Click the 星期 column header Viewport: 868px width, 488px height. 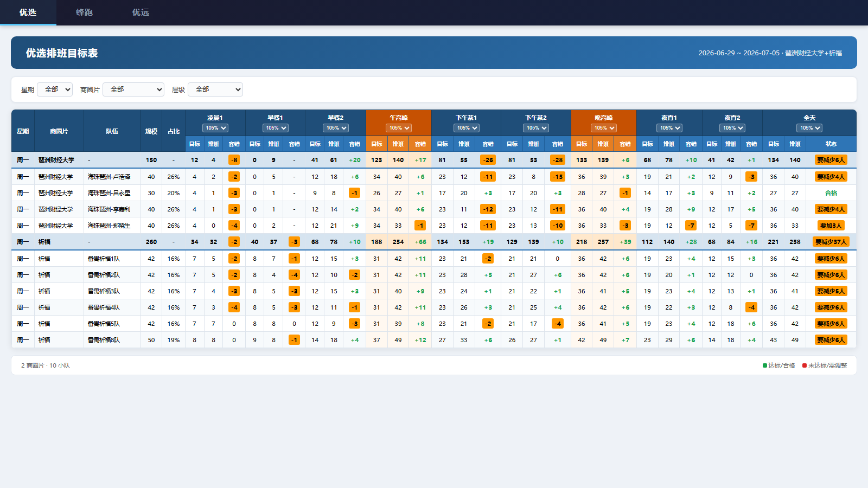(23, 131)
